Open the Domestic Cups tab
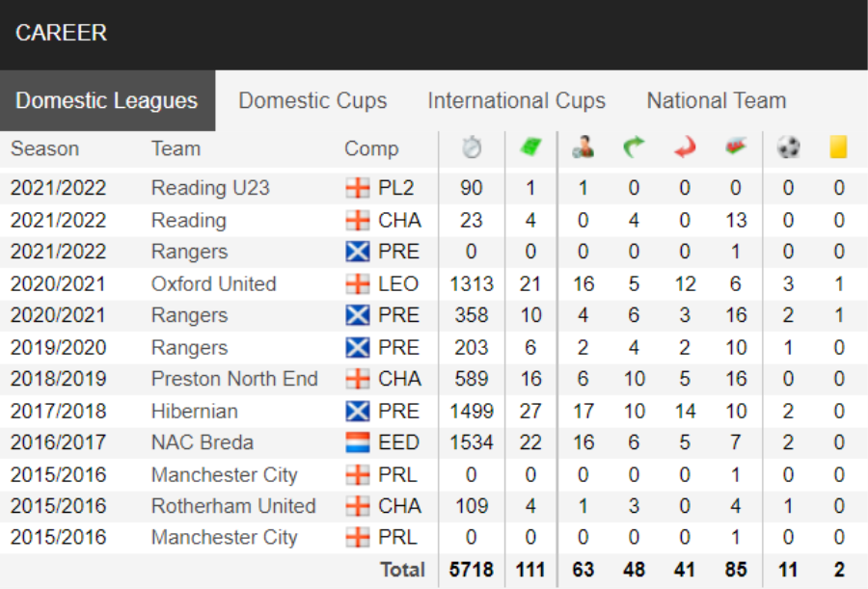 [x=312, y=101]
